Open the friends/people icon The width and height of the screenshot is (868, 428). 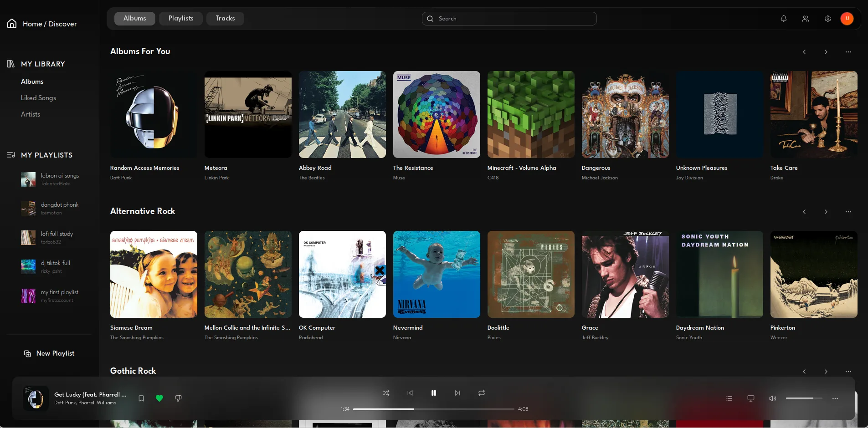806,19
